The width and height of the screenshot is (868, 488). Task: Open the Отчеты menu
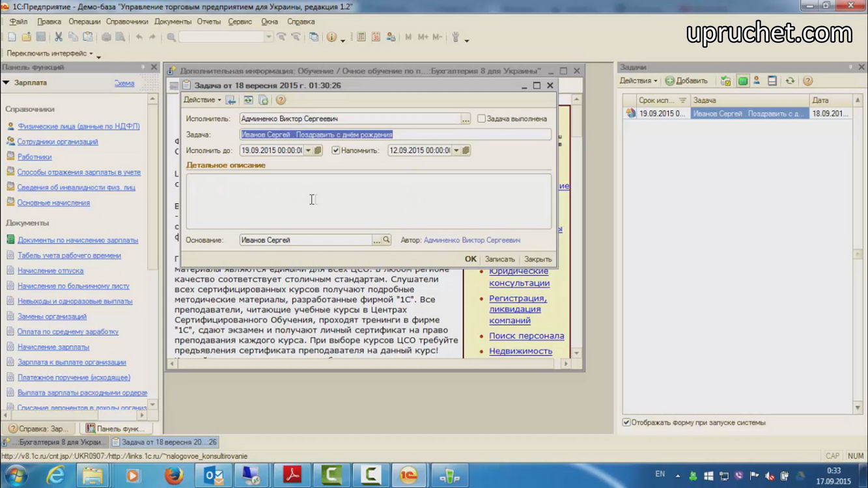click(209, 21)
